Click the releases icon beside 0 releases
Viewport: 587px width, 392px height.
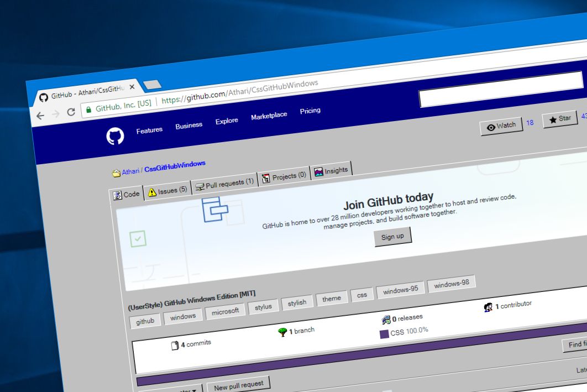pos(386,320)
